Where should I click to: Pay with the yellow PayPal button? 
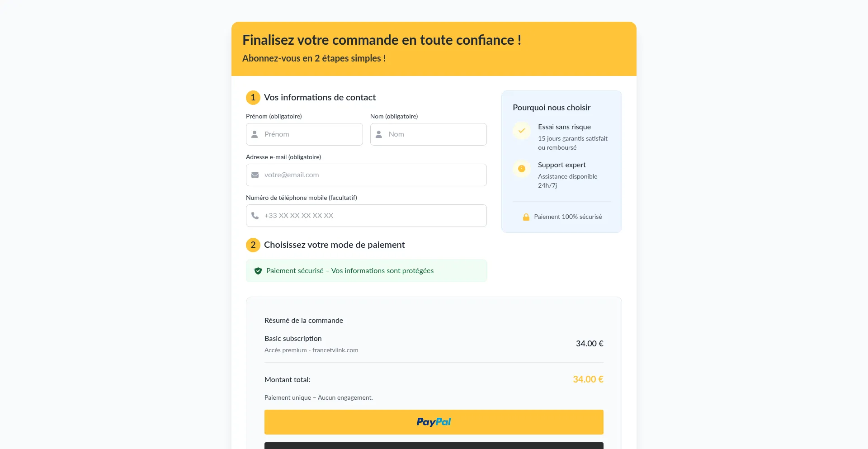tap(434, 422)
